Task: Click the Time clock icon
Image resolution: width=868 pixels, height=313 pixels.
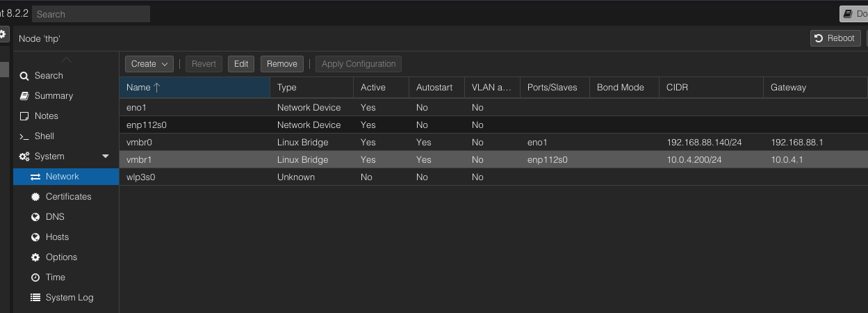Action: [x=35, y=278]
